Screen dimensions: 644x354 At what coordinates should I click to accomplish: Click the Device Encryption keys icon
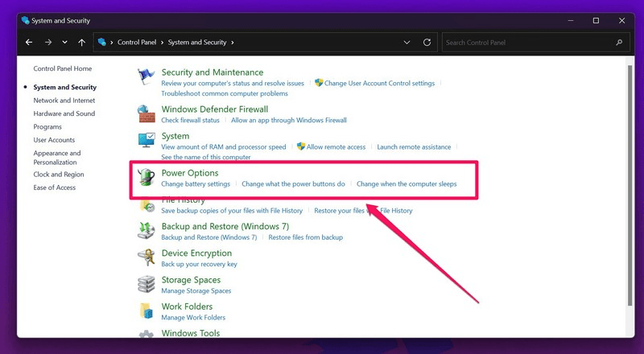(x=146, y=257)
